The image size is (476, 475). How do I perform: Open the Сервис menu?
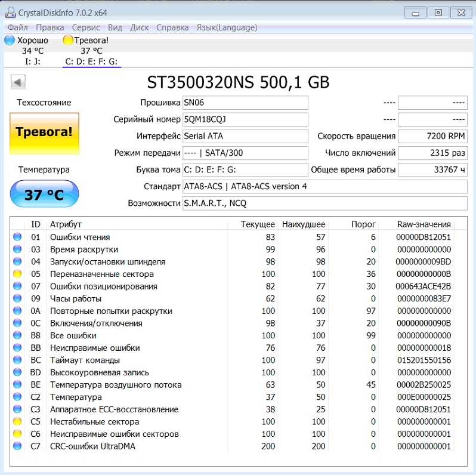click(86, 27)
